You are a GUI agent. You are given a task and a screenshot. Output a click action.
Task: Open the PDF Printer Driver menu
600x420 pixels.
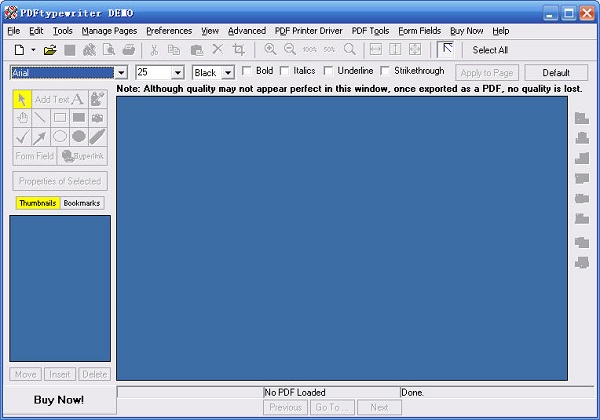click(x=308, y=31)
